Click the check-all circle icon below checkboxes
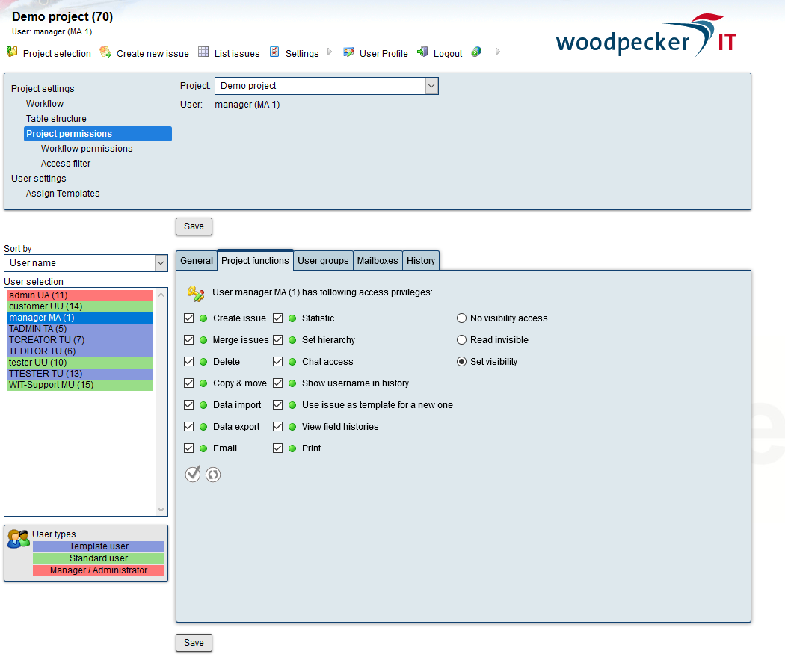This screenshot has width=785, height=672. 192,474
